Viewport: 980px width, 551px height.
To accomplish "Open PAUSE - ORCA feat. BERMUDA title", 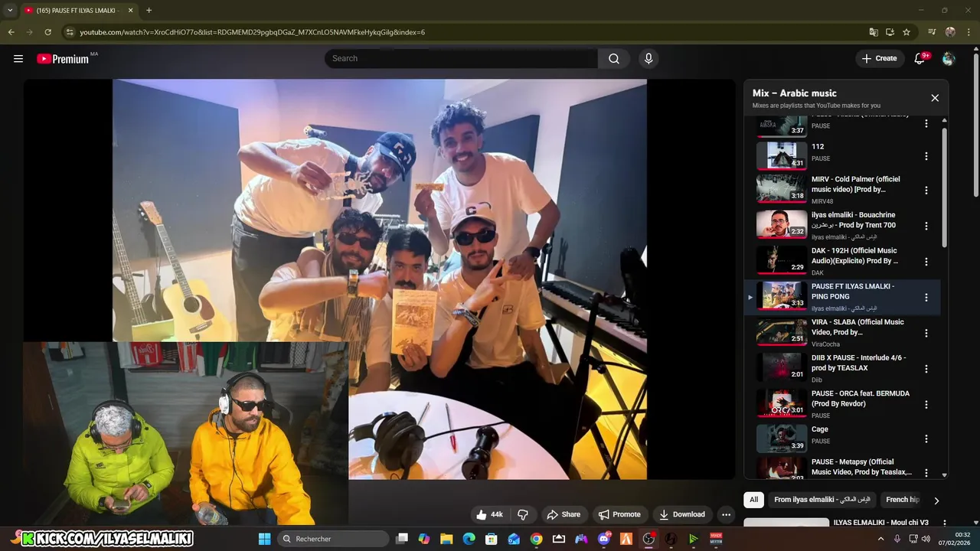I will click(861, 399).
